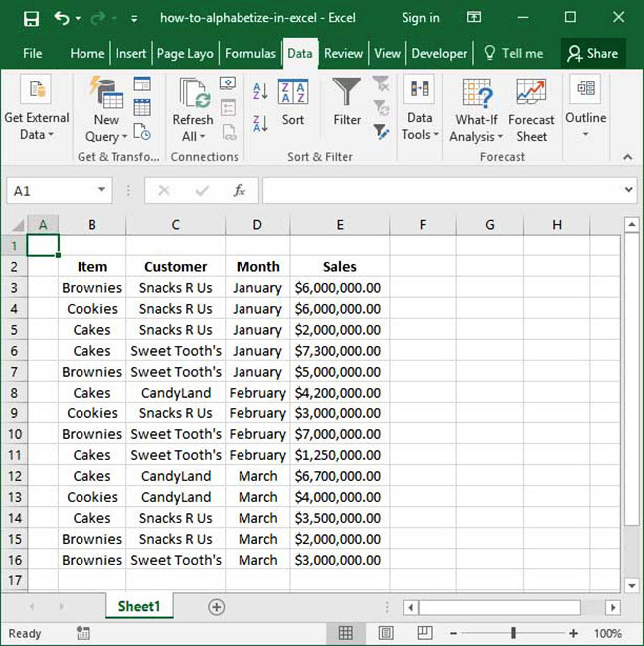Open the Page Layout tab
The width and height of the screenshot is (644, 646).
tap(185, 53)
